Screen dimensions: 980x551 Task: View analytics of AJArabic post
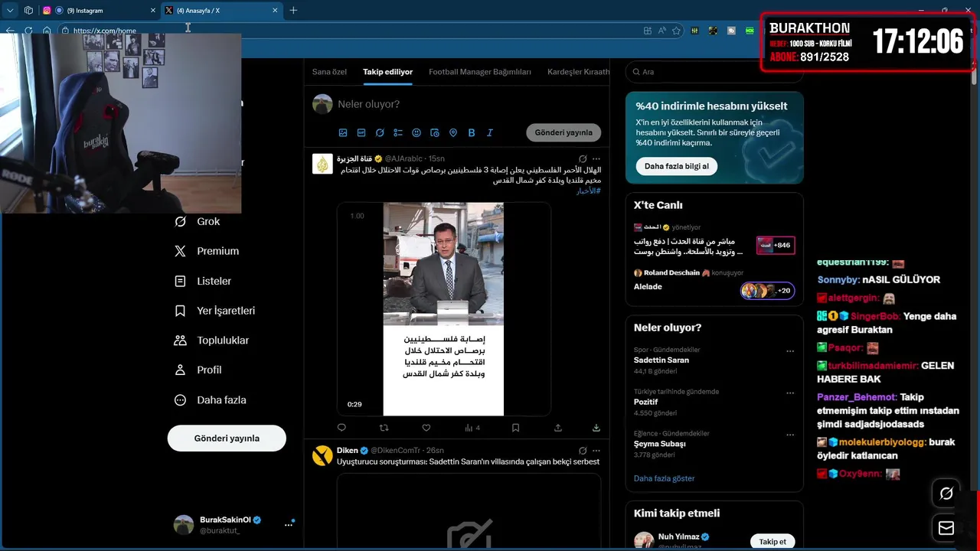472,428
